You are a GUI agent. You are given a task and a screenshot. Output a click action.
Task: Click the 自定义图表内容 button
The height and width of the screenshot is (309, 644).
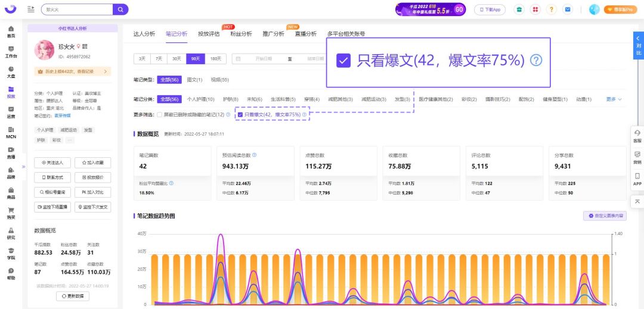pyautogui.click(x=604, y=216)
